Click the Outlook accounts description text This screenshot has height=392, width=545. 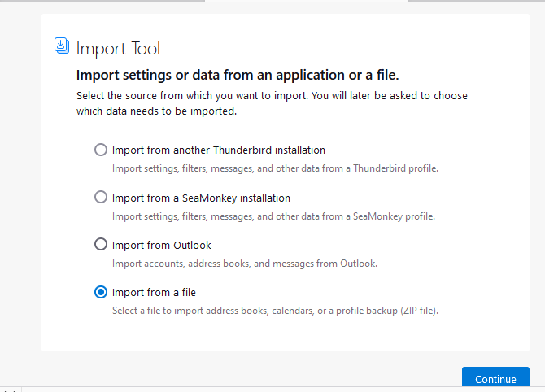[245, 264]
